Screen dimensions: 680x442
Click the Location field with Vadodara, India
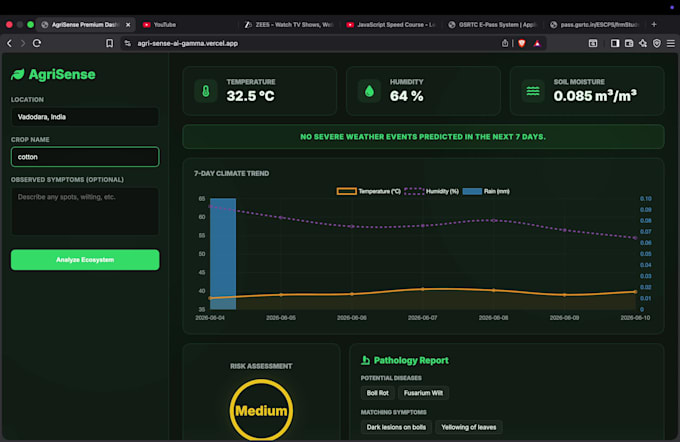pyautogui.click(x=85, y=117)
